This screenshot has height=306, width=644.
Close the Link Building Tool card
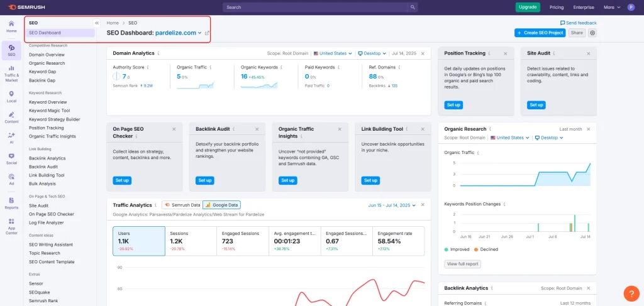[x=423, y=129]
